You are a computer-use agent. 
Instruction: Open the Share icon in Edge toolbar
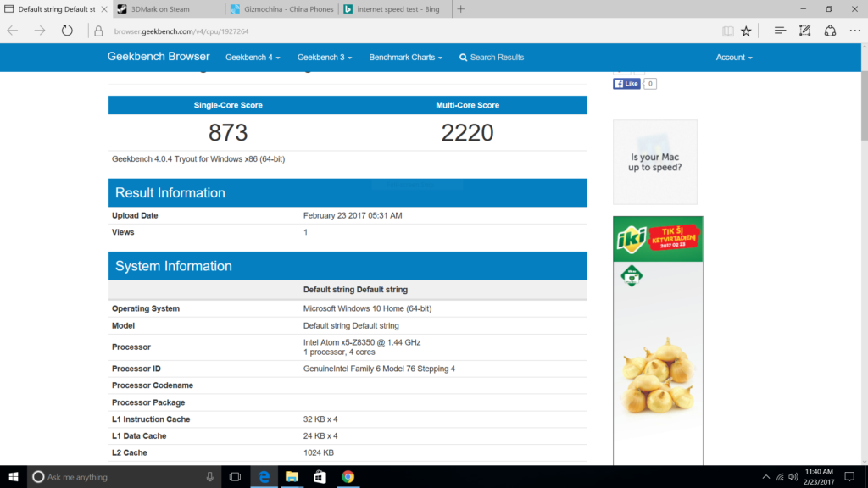(830, 31)
